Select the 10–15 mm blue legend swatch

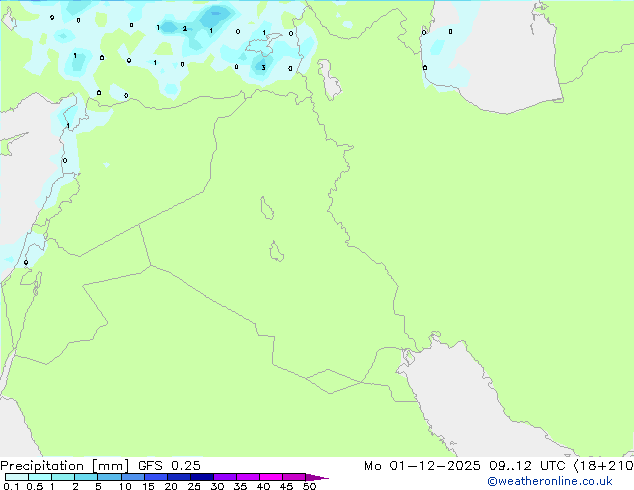[x=133, y=477]
